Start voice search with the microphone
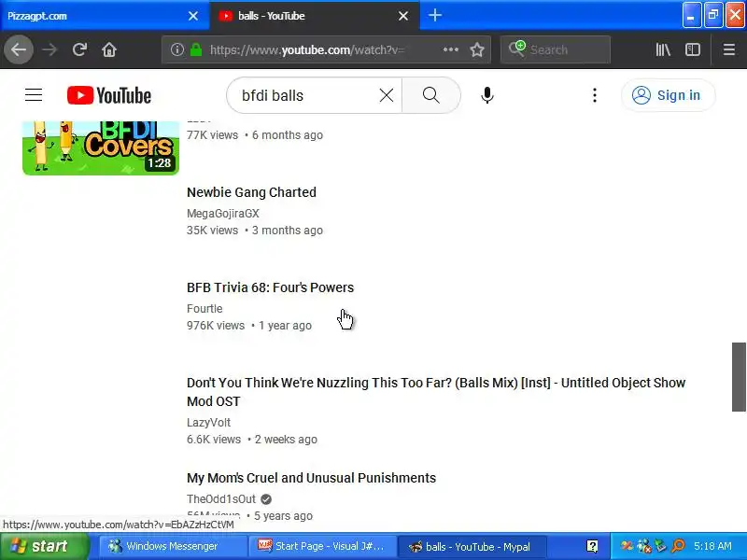 (x=486, y=95)
